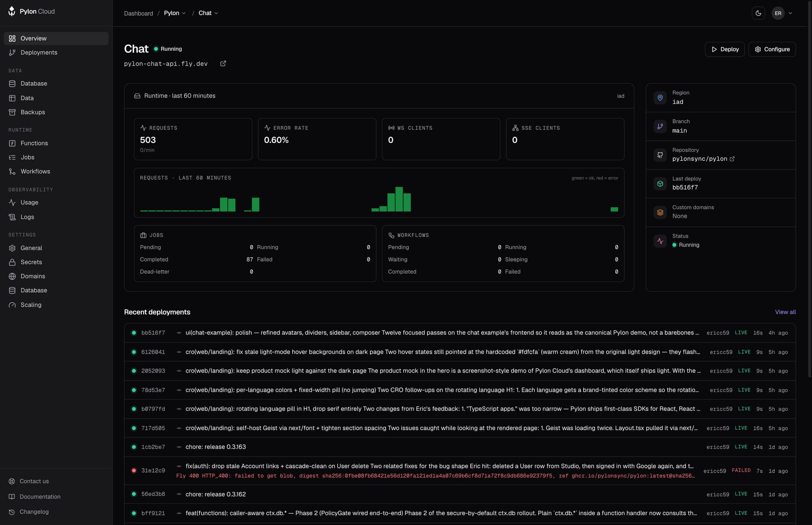Screen dimensions: 812x525
Task: Open the Overview grid icon in sidebar
Action: point(12,38)
